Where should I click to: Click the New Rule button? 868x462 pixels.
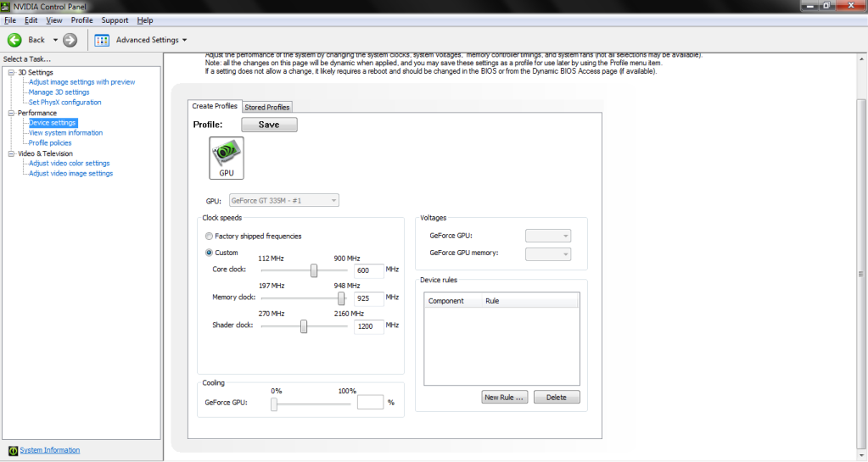pyautogui.click(x=504, y=398)
